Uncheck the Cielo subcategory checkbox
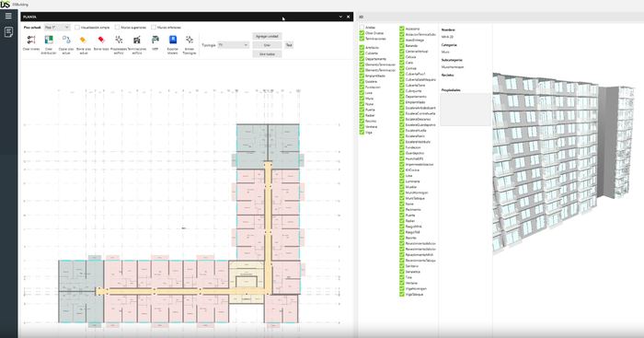 [402, 63]
